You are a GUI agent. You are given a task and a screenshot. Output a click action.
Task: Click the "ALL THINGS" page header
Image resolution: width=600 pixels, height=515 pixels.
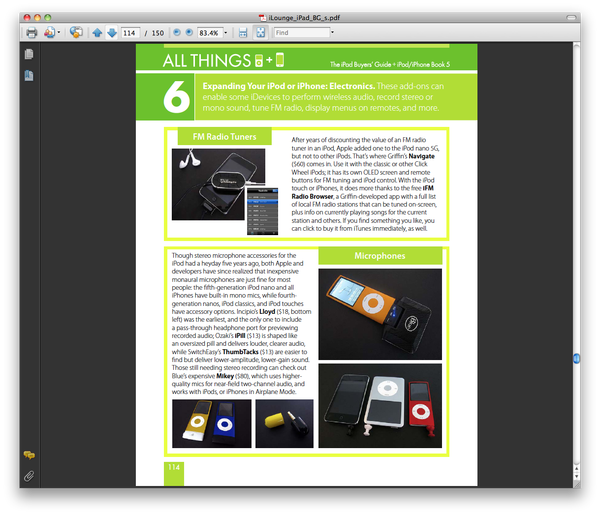tap(207, 61)
